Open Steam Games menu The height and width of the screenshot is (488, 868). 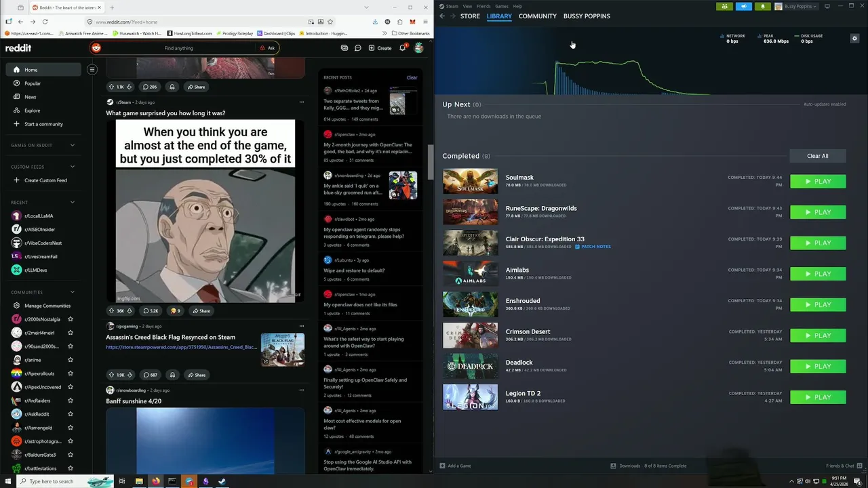(x=502, y=6)
